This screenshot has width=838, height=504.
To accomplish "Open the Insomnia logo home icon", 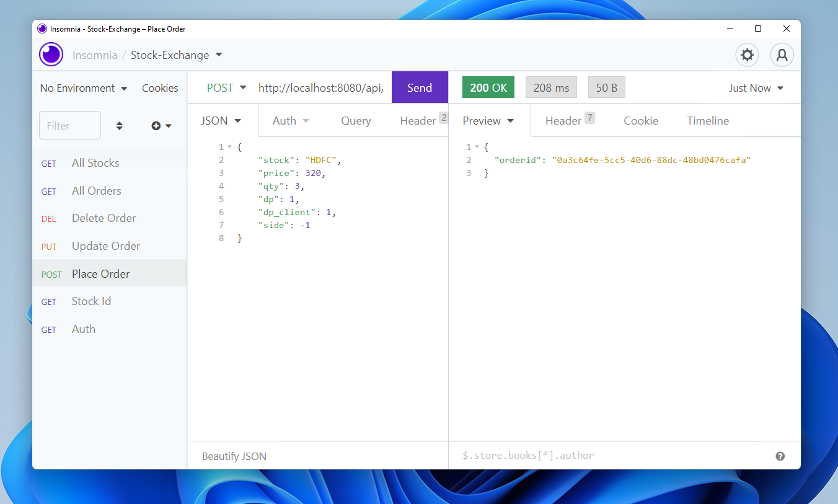I will pyautogui.click(x=51, y=55).
